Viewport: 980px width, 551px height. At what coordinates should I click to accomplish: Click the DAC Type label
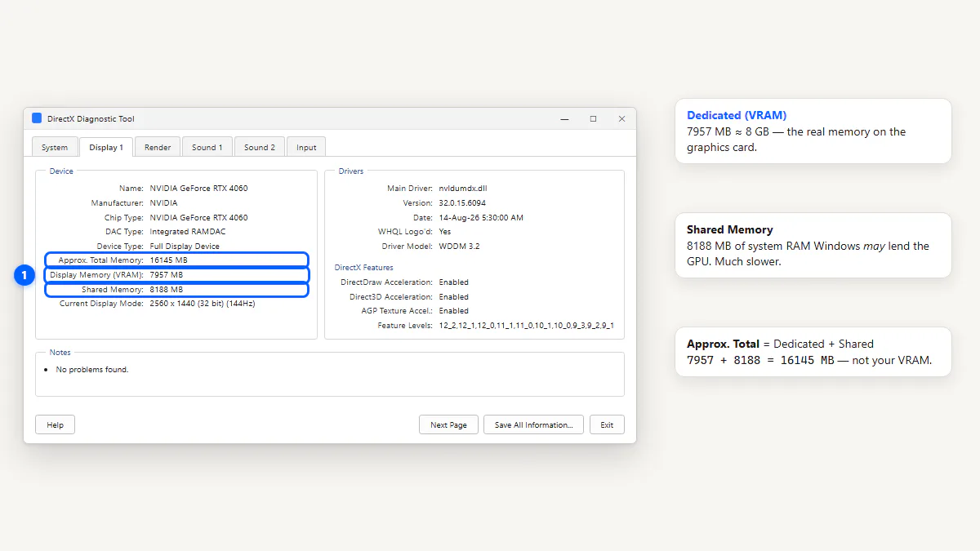(x=125, y=232)
